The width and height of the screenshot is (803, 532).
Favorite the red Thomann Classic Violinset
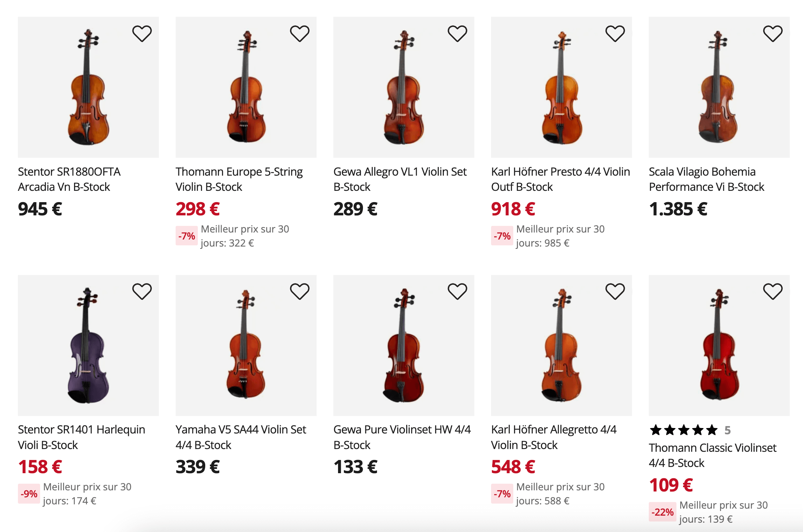click(x=773, y=291)
